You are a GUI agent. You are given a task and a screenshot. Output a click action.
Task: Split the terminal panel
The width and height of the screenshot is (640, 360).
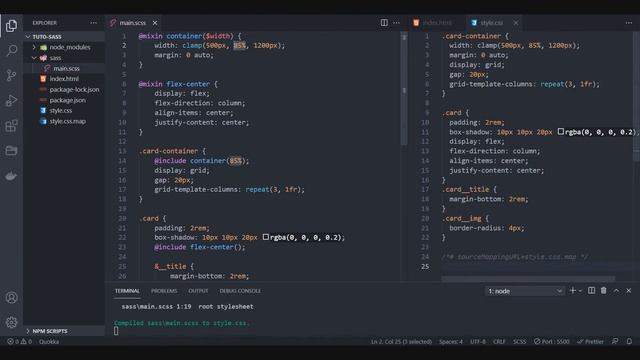[591, 291]
